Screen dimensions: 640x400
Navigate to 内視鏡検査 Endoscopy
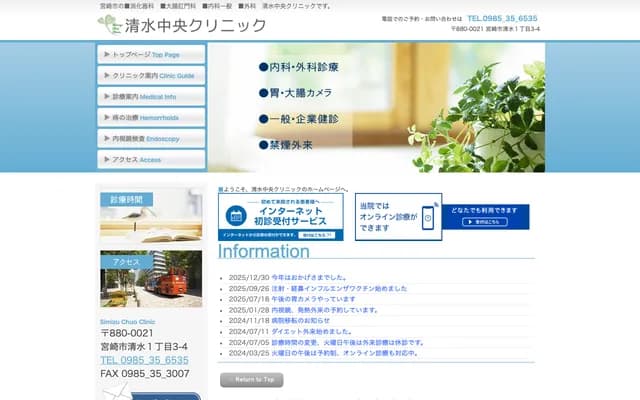[151, 139]
